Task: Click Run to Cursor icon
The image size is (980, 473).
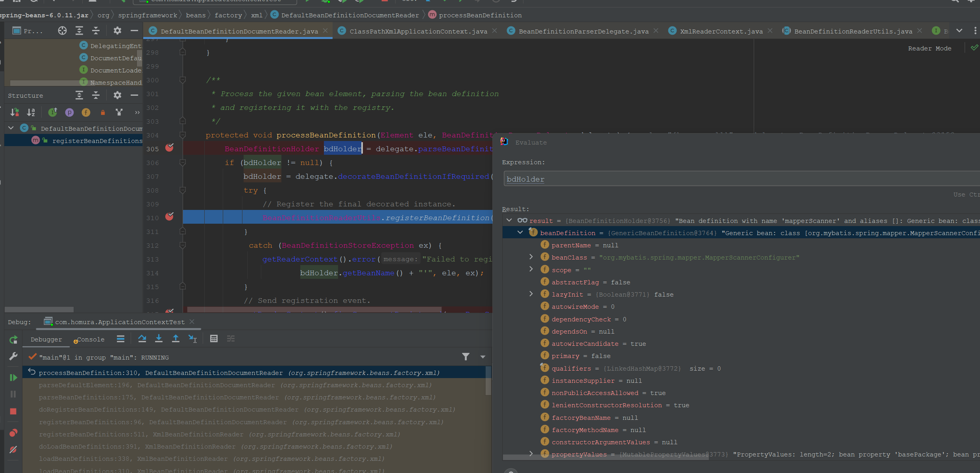Action: (x=192, y=338)
